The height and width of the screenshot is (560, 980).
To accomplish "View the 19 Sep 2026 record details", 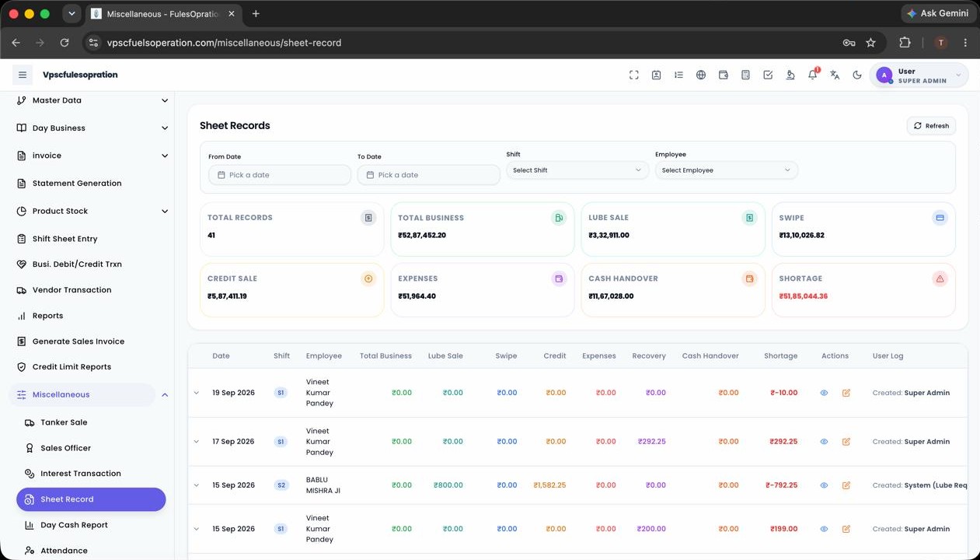I will (x=824, y=393).
